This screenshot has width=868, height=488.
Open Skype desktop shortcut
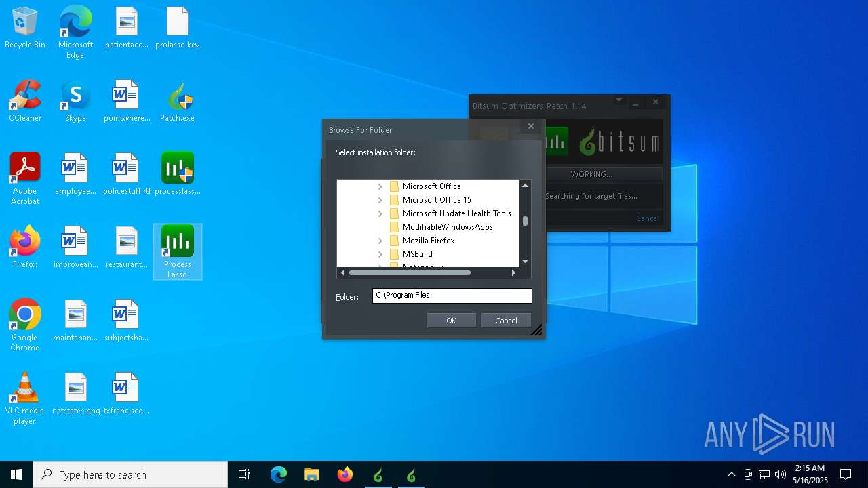coord(75,102)
